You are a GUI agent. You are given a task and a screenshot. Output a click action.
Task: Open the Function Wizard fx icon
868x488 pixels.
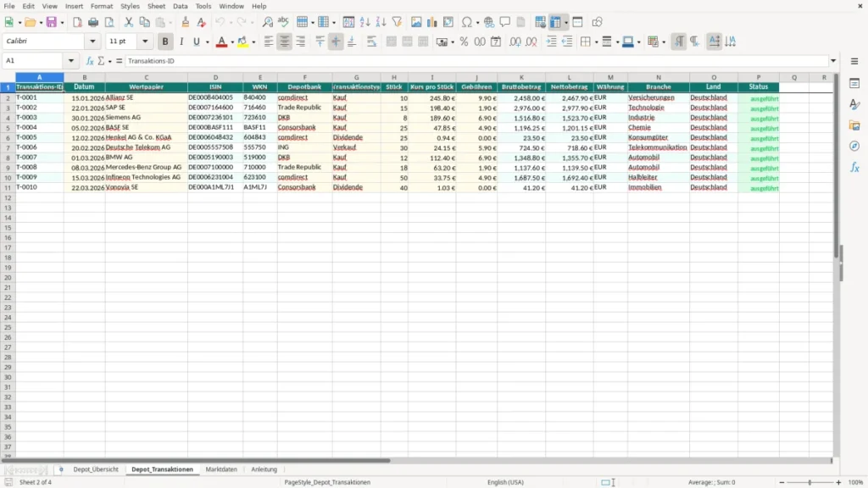(x=90, y=61)
